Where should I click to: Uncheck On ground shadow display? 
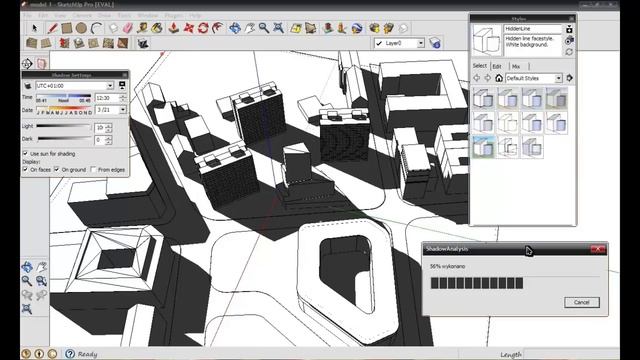(57, 169)
